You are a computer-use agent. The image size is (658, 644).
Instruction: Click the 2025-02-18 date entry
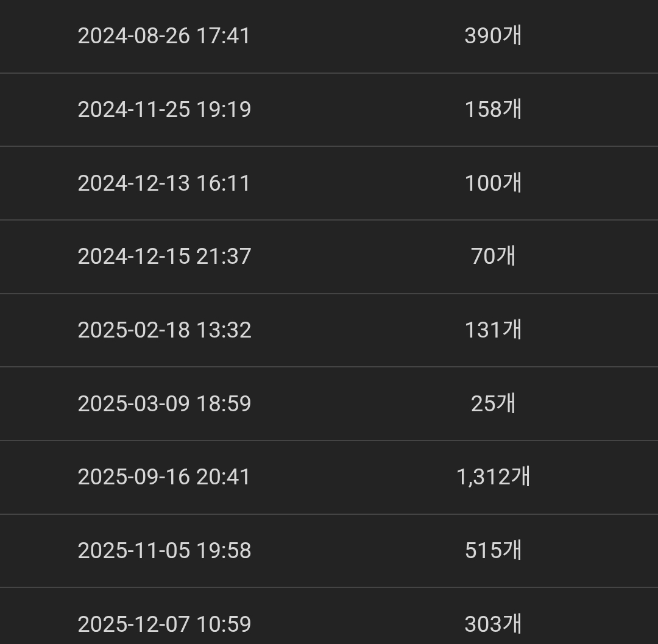164,330
